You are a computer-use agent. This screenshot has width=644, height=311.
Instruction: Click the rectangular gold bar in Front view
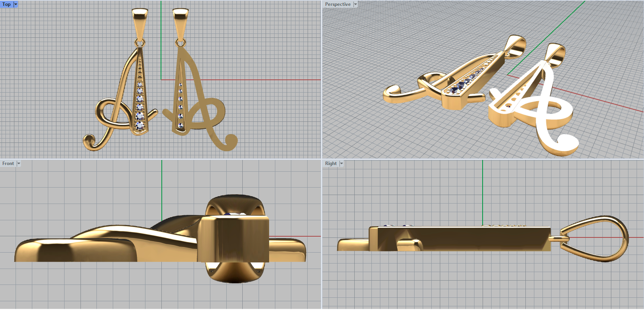pos(233,238)
